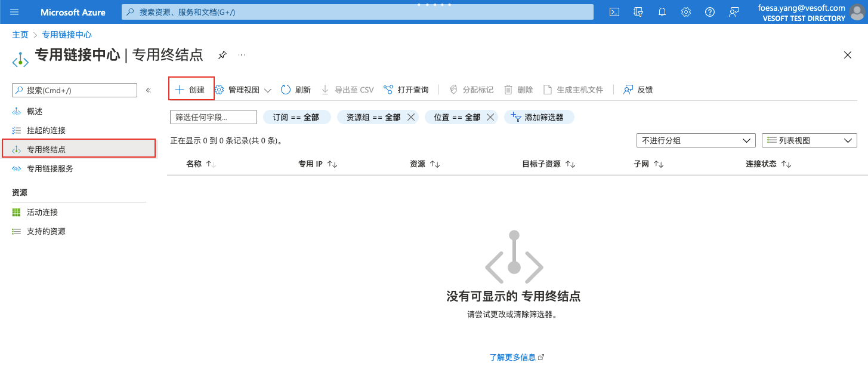Open the portal settings gear

[x=686, y=12]
